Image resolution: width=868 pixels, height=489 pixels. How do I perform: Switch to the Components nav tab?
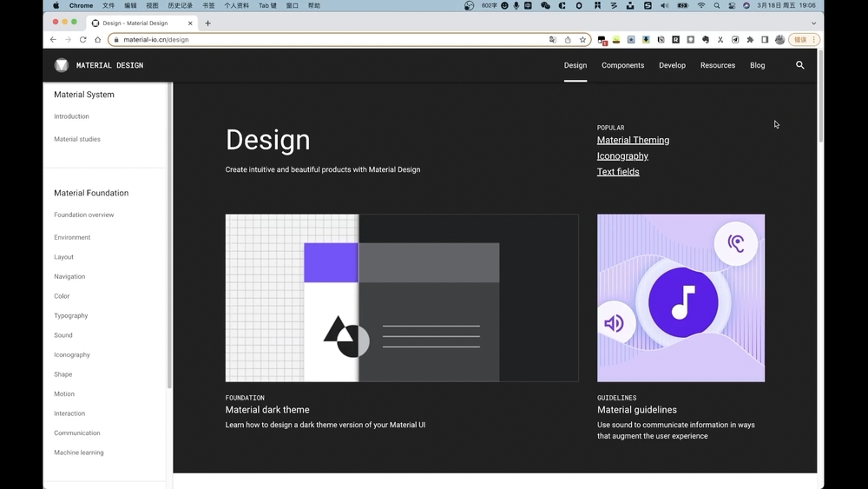tap(622, 65)
